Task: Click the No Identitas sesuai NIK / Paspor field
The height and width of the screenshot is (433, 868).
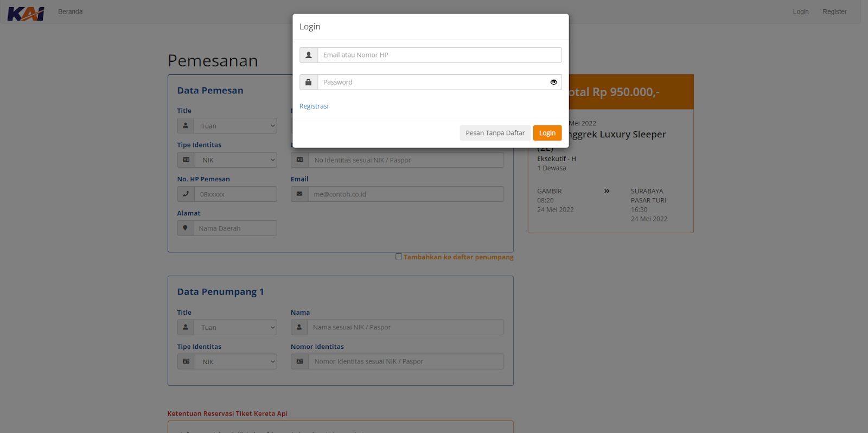Action: 406,160
